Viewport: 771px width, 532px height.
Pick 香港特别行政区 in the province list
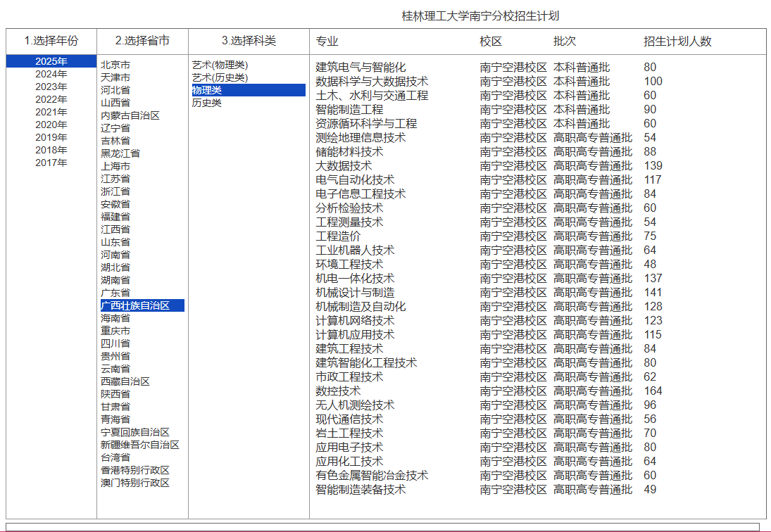pyautogui.click(x=135, y=471)
